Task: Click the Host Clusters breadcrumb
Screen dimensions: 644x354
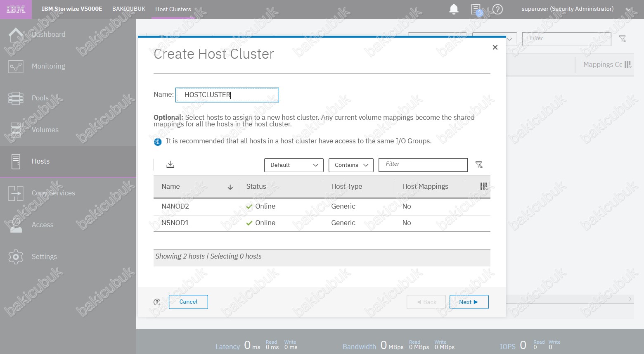Action: [x=173, y=9]
